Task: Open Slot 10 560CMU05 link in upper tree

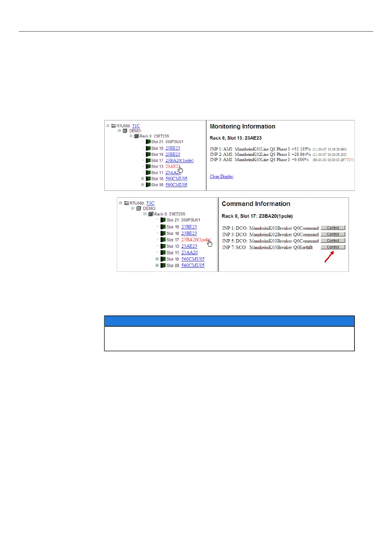Action: click(x=176, y=179)
